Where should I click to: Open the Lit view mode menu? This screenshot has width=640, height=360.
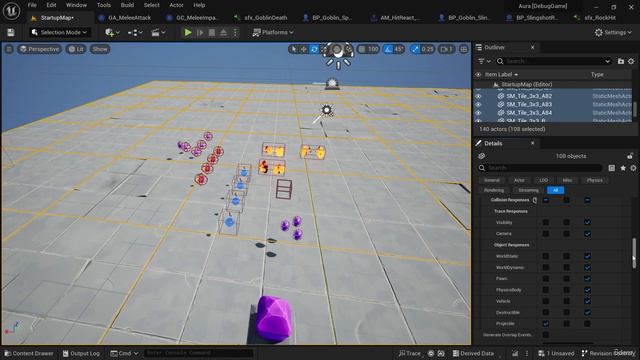tap(76, 49)
